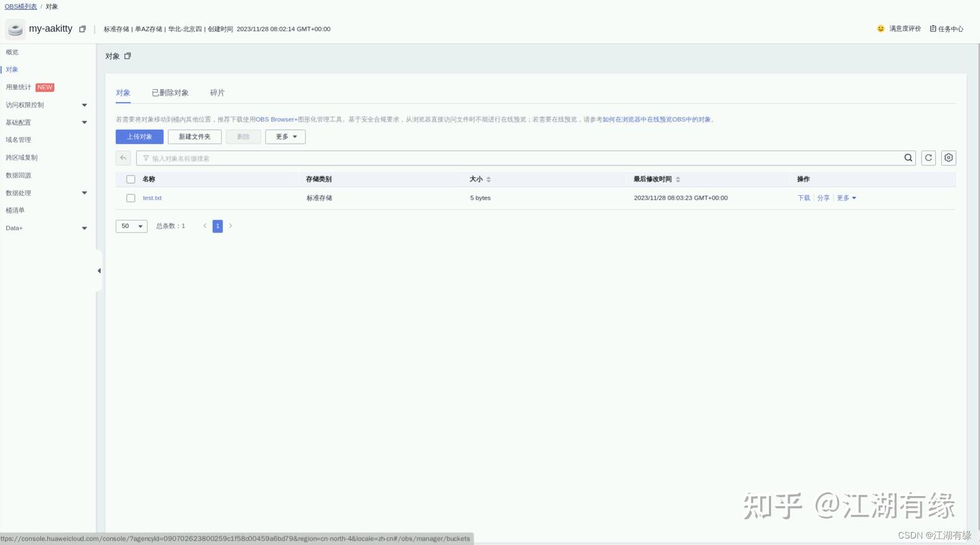Image resolution: width=980 pixels, height=545 pixels.
Task: Open the test.txt object link
Action: (x=152, y=198)
